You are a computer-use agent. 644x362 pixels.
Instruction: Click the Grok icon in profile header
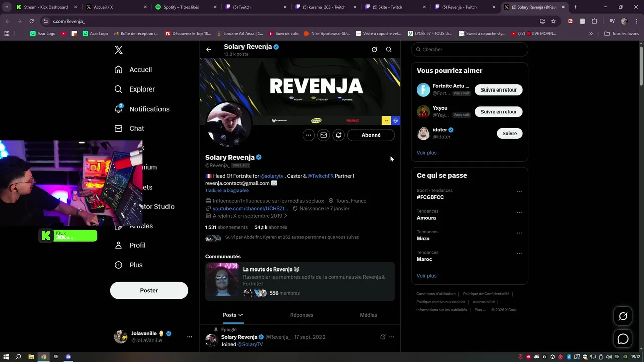(374, 49)
